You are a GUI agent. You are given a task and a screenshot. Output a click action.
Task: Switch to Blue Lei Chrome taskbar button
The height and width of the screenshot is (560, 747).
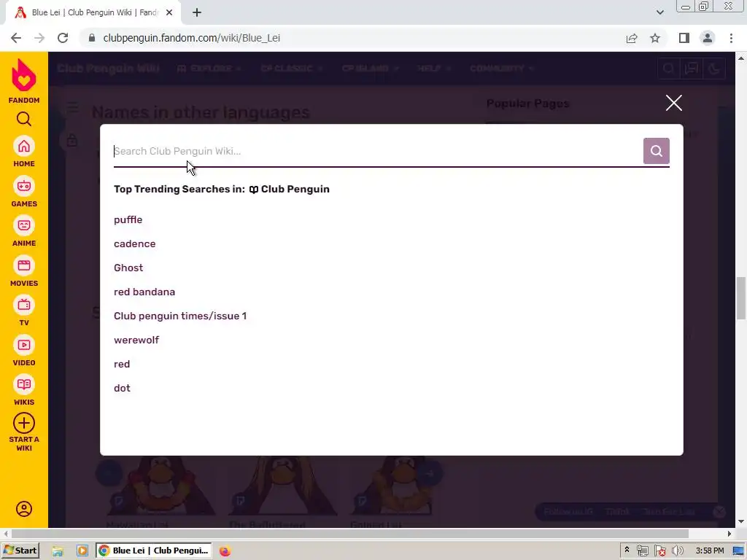coord(154,551)
